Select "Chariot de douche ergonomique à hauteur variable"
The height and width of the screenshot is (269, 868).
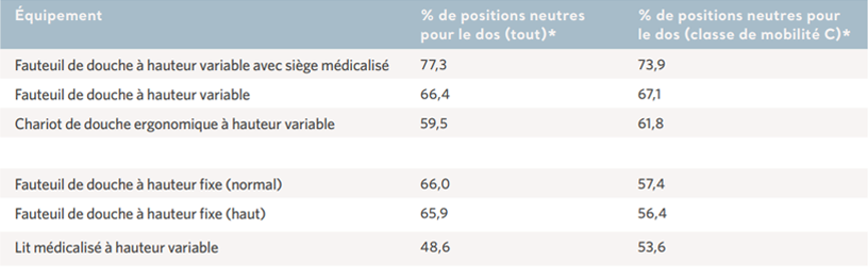[x=175, y=124]
